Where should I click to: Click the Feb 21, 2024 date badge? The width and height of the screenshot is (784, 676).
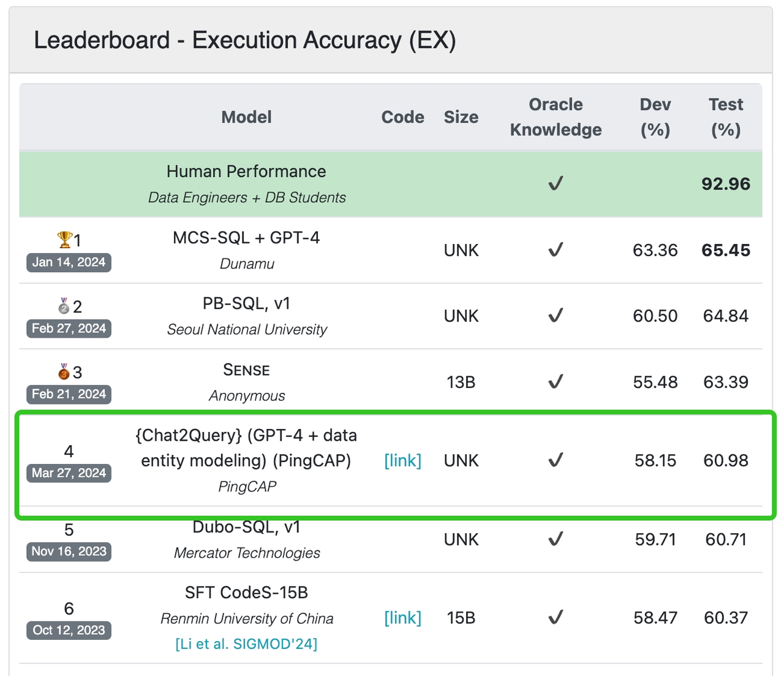[69, 394]
